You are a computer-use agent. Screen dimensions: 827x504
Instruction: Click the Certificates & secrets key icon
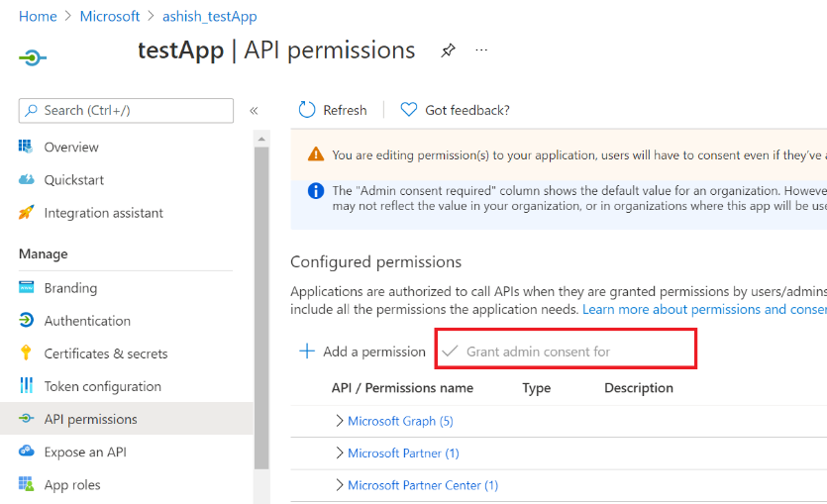pos(26,353)
